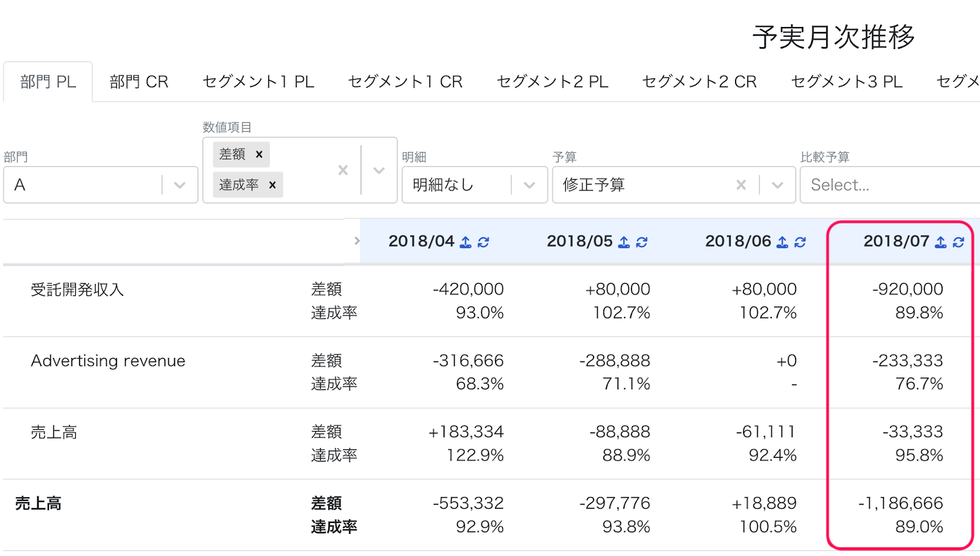This screenshot has width=980, height=556.
Task: Click the 受託開発収入 row label
Action: click(78, 289)
